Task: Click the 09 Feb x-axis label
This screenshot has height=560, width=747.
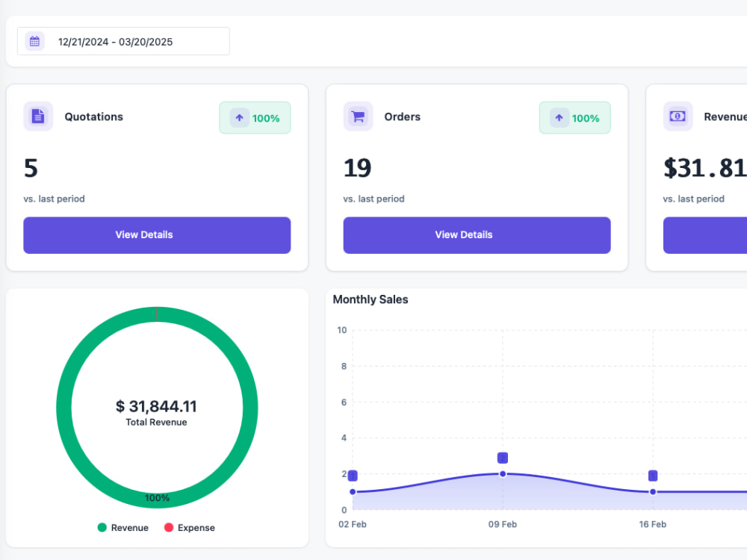Action: [503, 524]
